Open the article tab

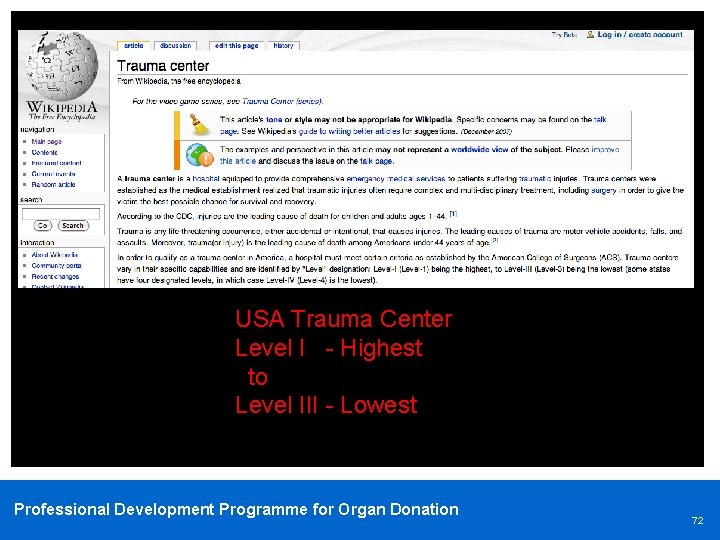point(134,45)
